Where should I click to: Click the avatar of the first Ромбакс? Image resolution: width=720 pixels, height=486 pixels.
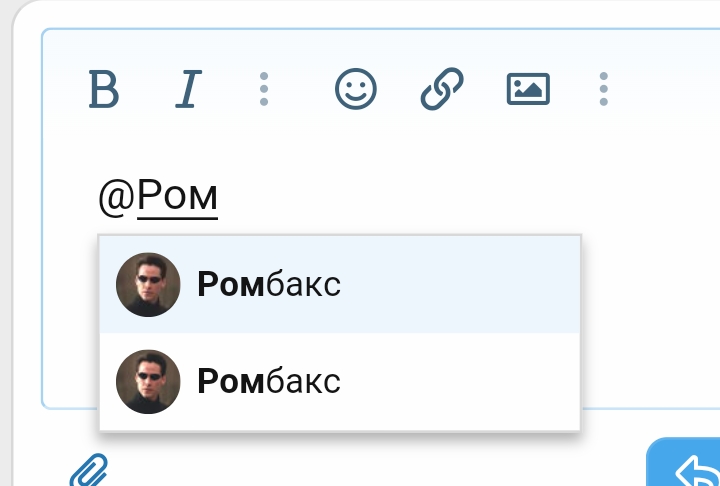148,285
